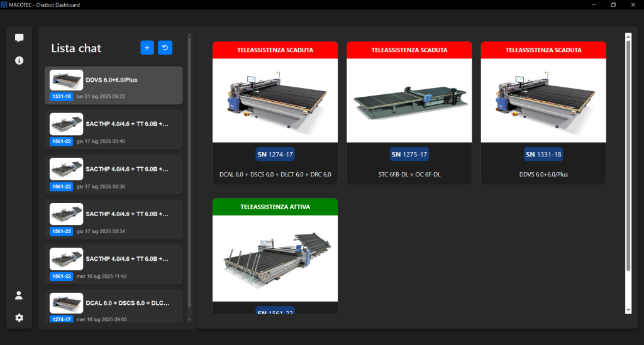644x345 pixels.
Task: Select the date mer 16 lug 2025 09:05
Action: click(101, 319)
